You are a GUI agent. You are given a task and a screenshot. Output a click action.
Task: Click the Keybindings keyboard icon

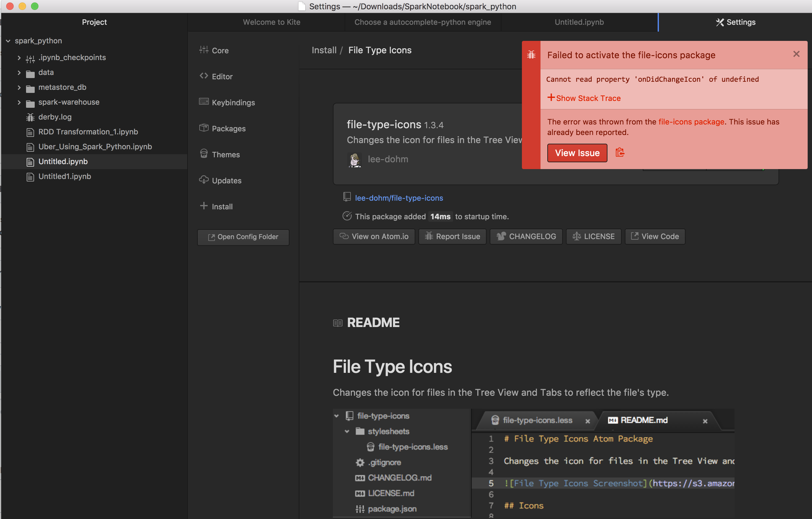204,102
